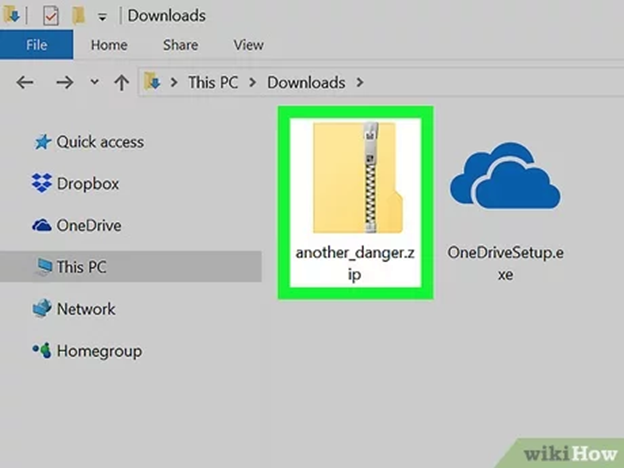
Task: Go back with the left arrow
Action: (25, 83)
